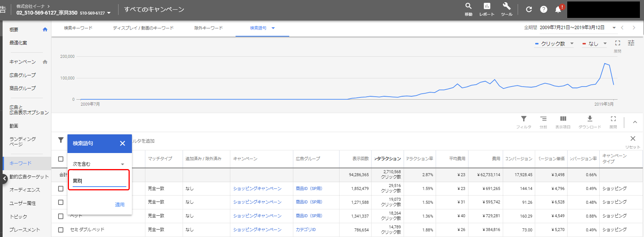Open the 次を含む condition dropdown

click(x=98, y=164)
